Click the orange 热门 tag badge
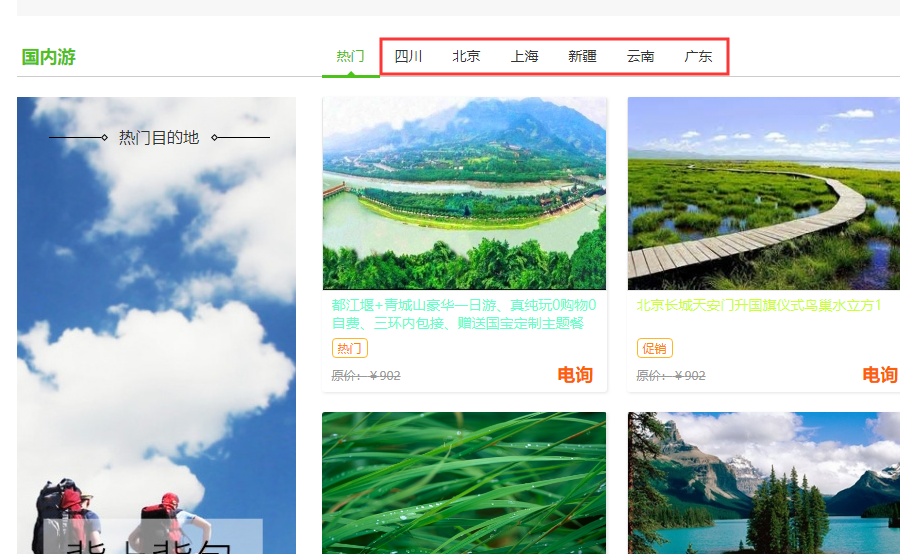This screenshot has width=900, height=554. [349, 348]
